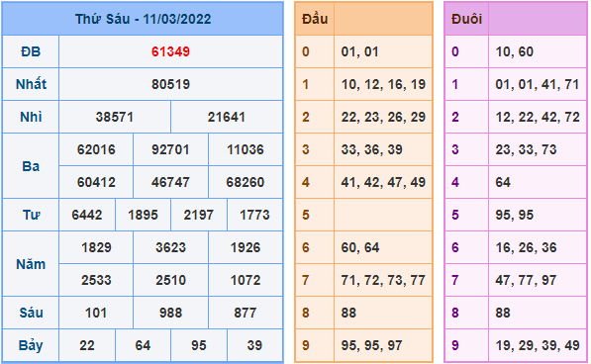This screenshot has width=591, height=364.
Task: Select the Ba prize label
Action: coord(31,166)
